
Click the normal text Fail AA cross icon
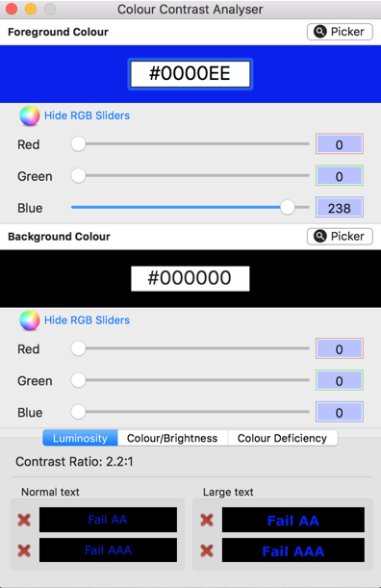24,520
